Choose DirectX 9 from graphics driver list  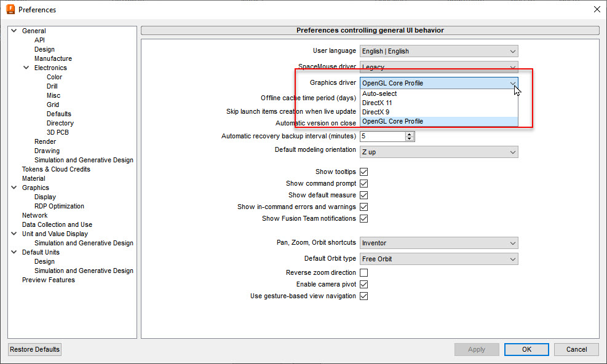point(439,113)
